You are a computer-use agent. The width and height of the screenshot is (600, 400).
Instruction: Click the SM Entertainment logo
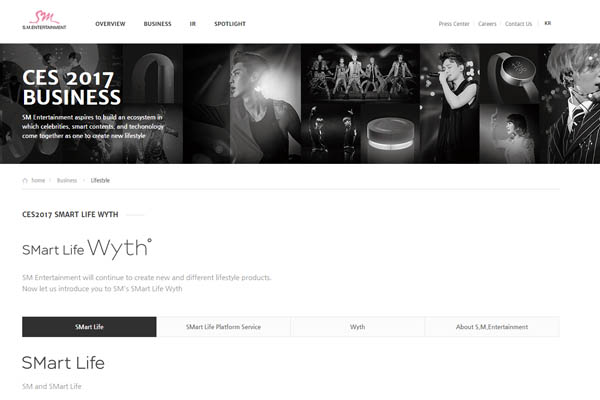coord(44,20)
